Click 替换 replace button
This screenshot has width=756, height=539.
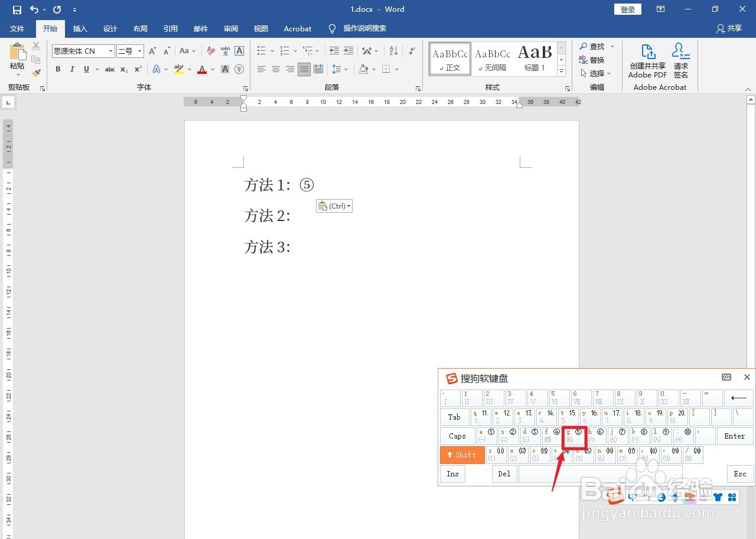(592, 60)
